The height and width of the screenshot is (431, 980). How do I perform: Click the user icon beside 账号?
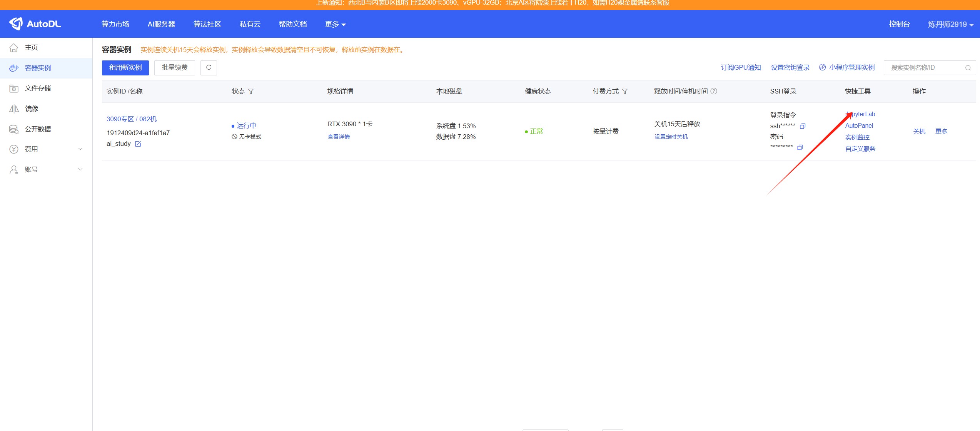pyautogui.click(x=14, y=170)
